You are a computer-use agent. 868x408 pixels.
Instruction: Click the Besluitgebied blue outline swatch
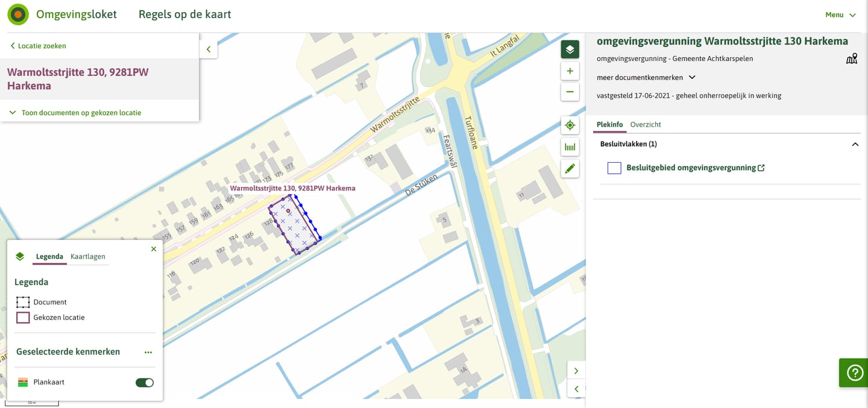614,168
